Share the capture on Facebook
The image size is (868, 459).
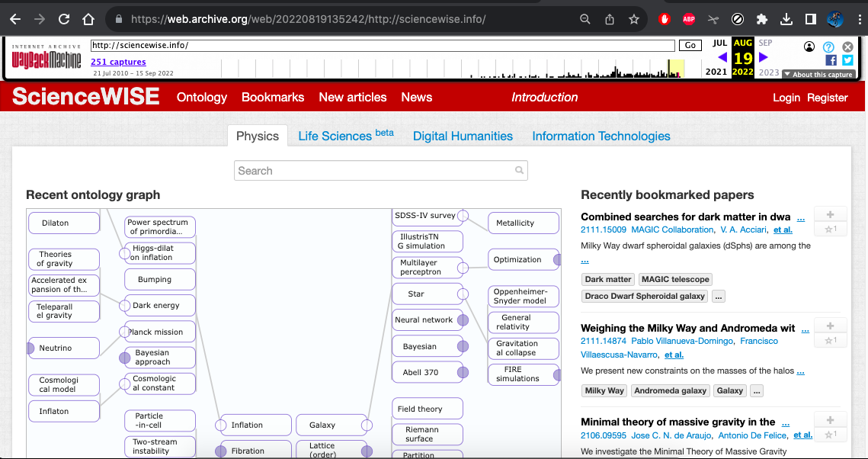click(x=831, y=60)
